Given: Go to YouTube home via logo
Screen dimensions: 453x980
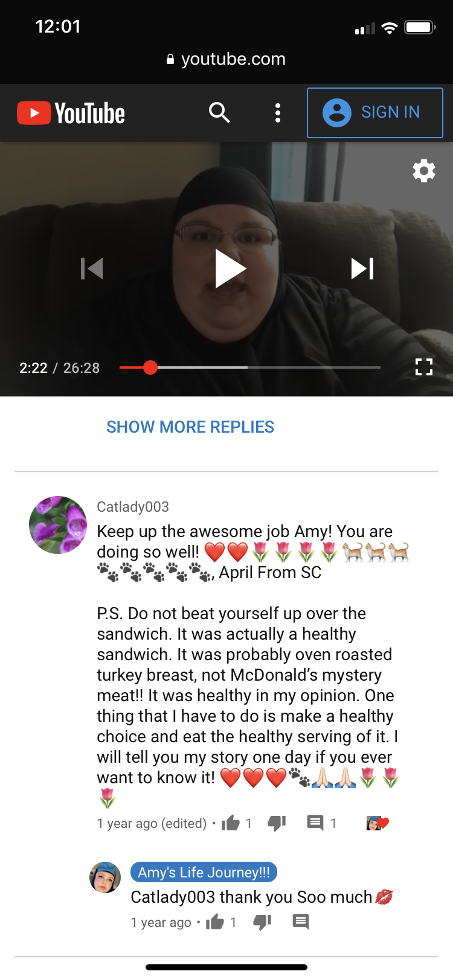Looking at the screenshot, I should (x=71, y=113).
